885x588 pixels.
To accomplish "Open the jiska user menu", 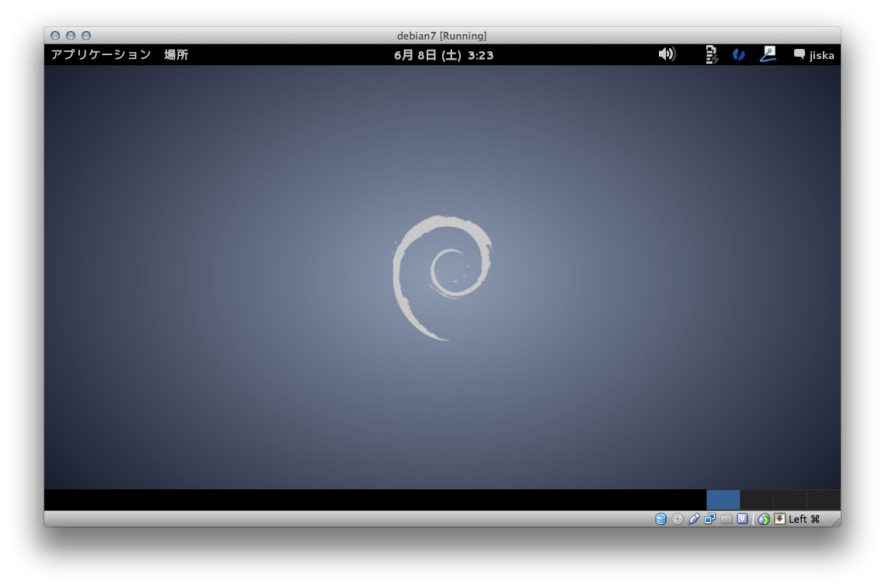I will pos(822,55).
